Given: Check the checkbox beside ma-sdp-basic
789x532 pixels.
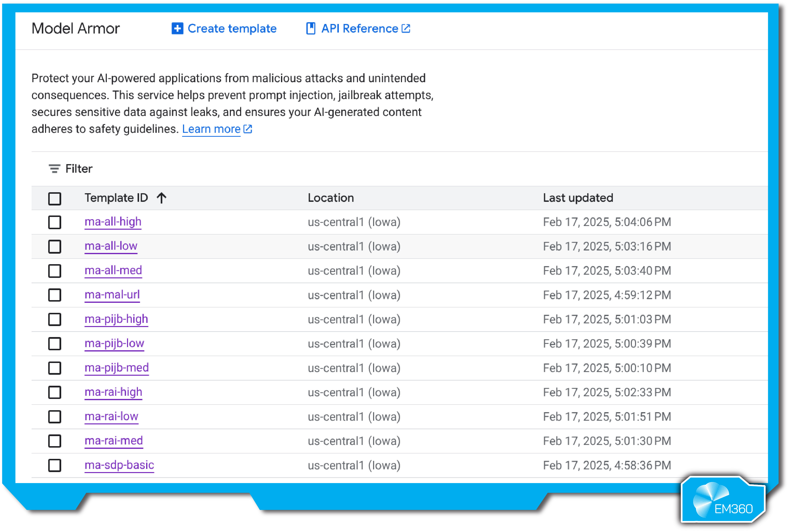Looking at the screenshot, I should pos(55,465).
